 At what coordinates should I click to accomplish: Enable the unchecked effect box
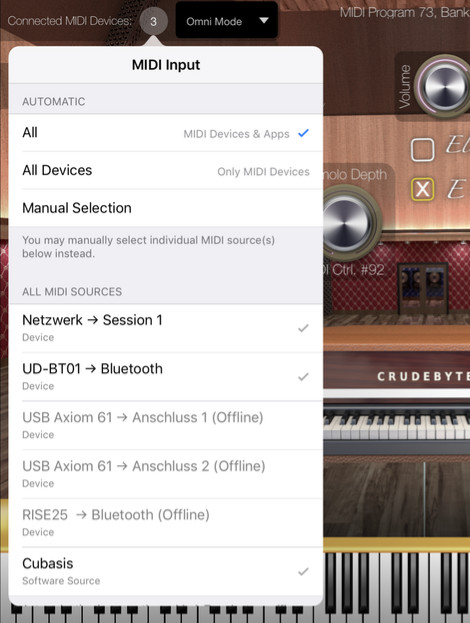coord(422,149)
